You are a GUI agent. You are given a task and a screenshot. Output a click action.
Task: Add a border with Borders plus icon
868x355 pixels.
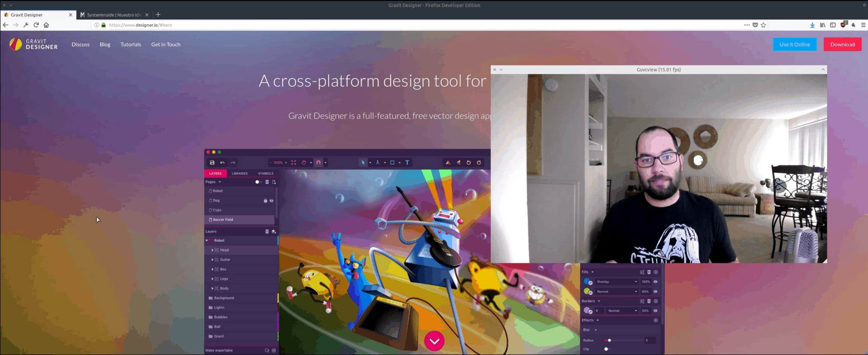tap(656, 301)
